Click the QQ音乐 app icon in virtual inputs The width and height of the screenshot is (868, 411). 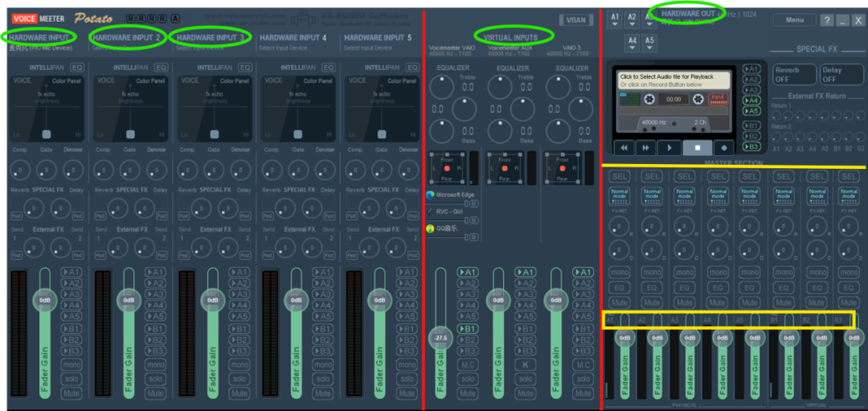click(x=430, y=229)
